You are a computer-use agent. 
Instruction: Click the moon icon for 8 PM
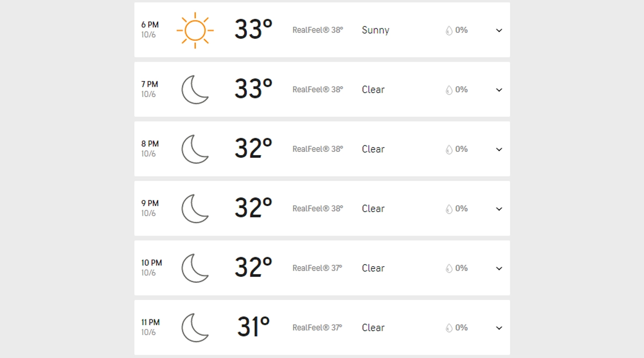coord(195,149)
